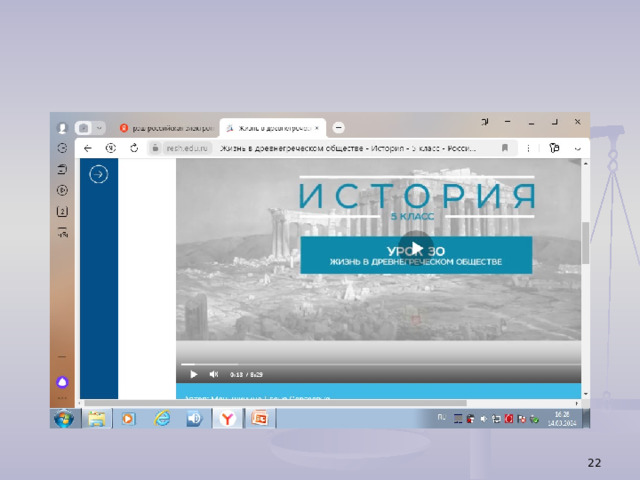Click the horizontal scrollbar right arrow
The image size is (640, 480).
(x=576, y=403)
